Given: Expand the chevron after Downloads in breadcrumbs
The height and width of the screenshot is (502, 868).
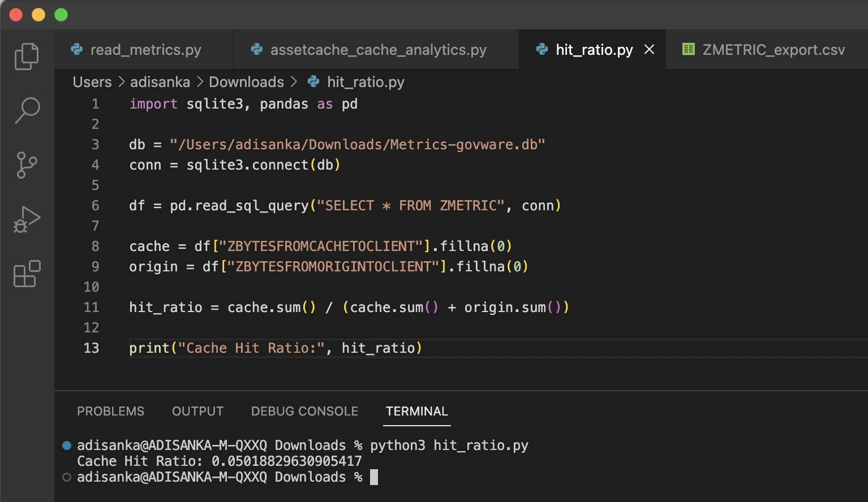Looking at the screenshot, I should [x=294, y=82].
